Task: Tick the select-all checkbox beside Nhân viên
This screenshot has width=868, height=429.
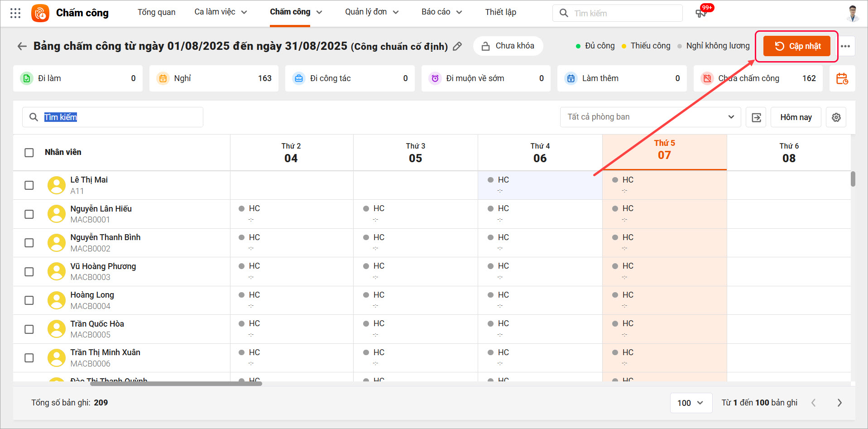Action: [29, 153]
